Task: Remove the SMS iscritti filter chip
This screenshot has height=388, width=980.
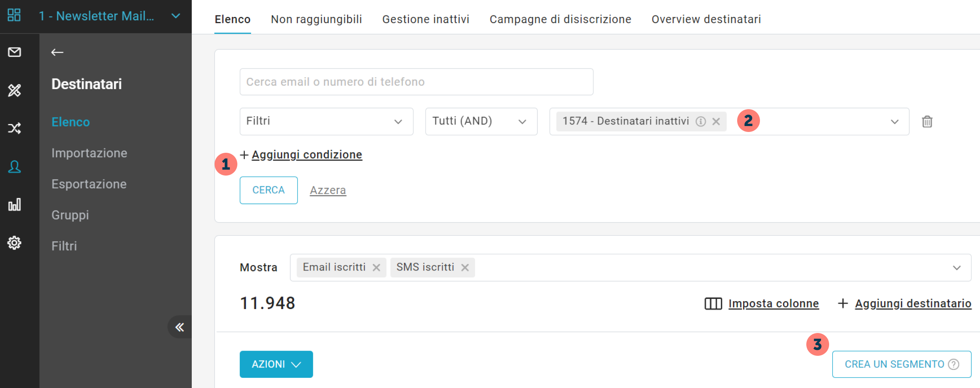Action: 465,267
